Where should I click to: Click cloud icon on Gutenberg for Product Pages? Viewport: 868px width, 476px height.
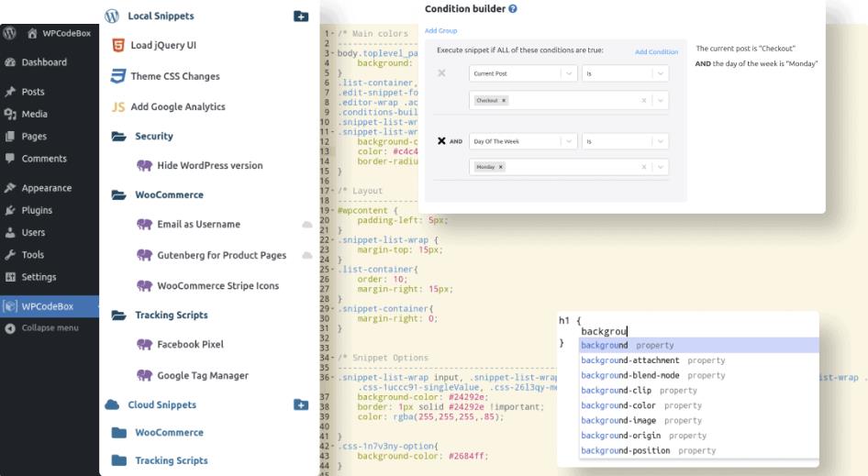(x=306, y=255)
